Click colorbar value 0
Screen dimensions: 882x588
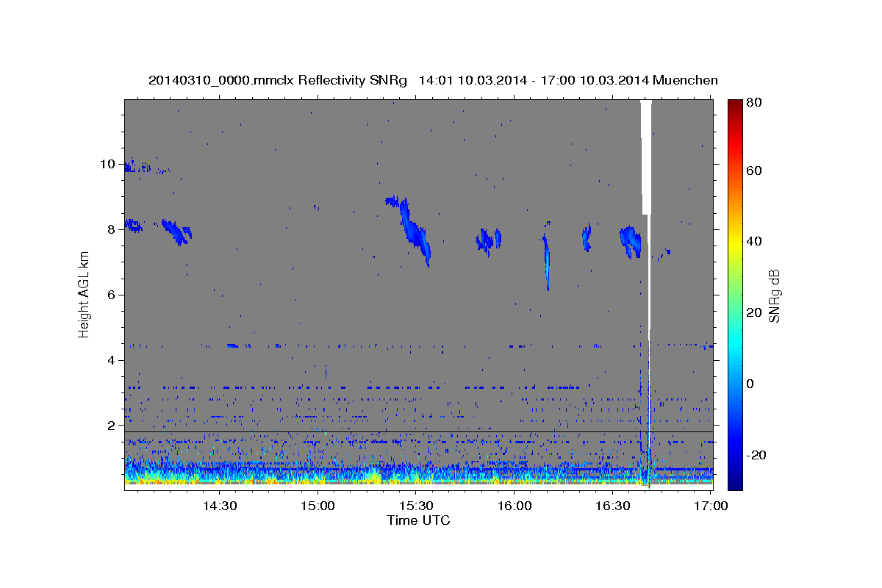[750, 384]
